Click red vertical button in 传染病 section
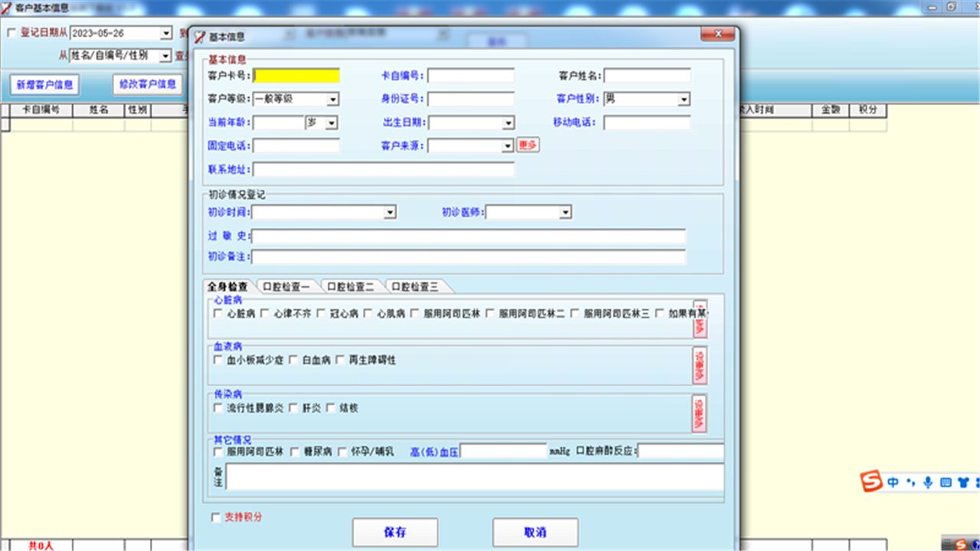 [699, 414]
